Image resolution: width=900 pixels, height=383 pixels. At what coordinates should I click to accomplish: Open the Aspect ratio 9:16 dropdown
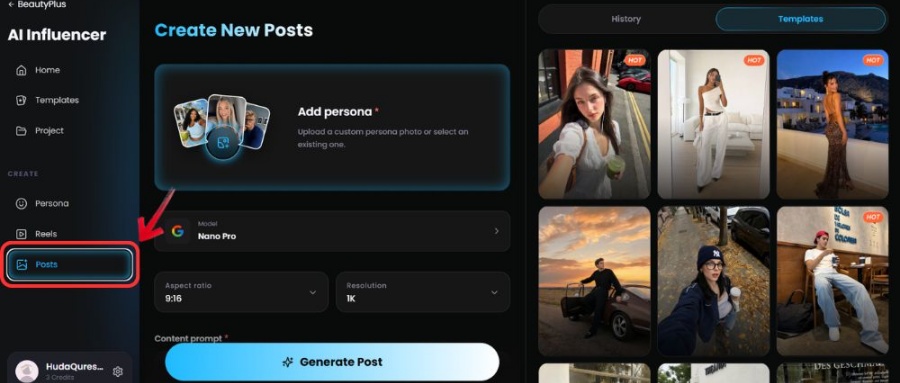point(241,292)
